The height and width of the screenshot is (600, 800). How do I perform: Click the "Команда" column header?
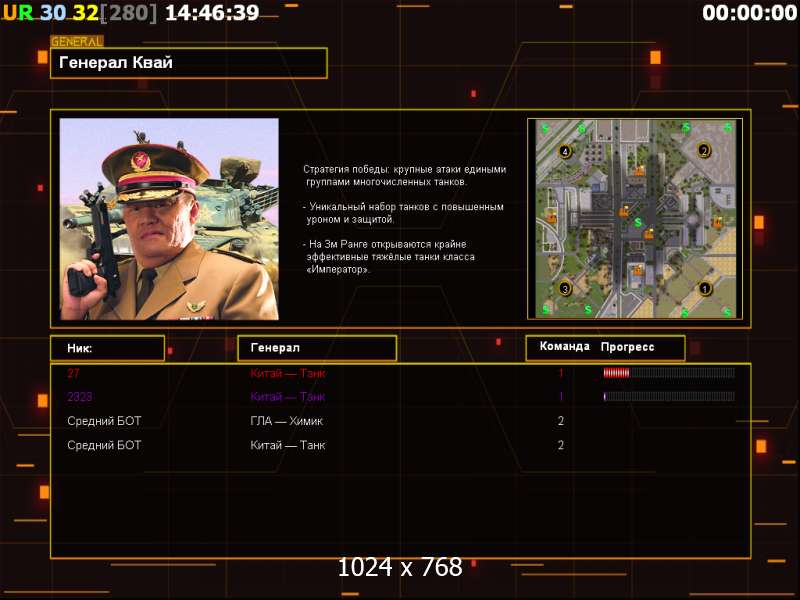pos(564,346)
